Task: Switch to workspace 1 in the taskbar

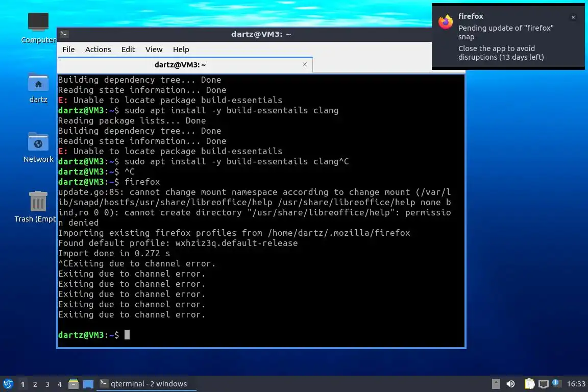Action: coord(23,384)
